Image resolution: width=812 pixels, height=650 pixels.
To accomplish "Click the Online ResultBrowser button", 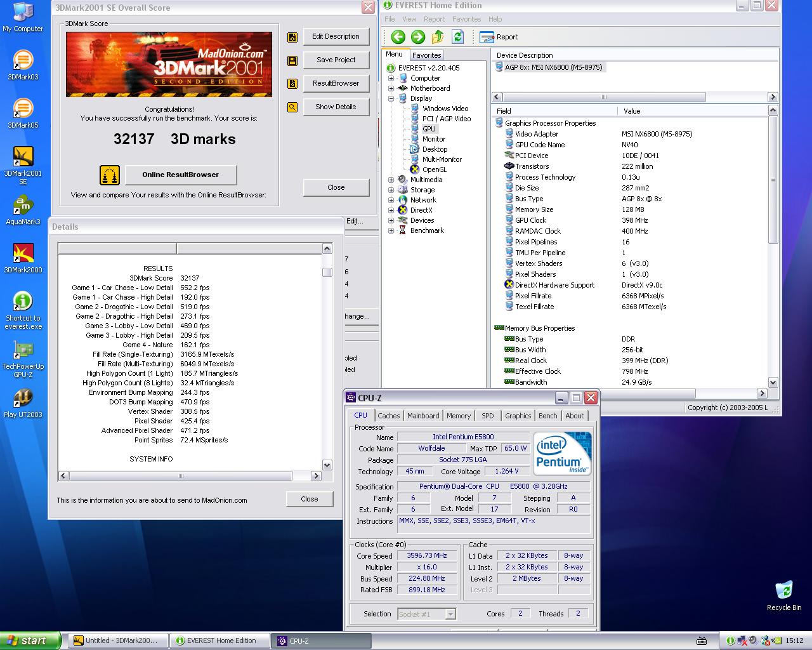I will 181,175.
